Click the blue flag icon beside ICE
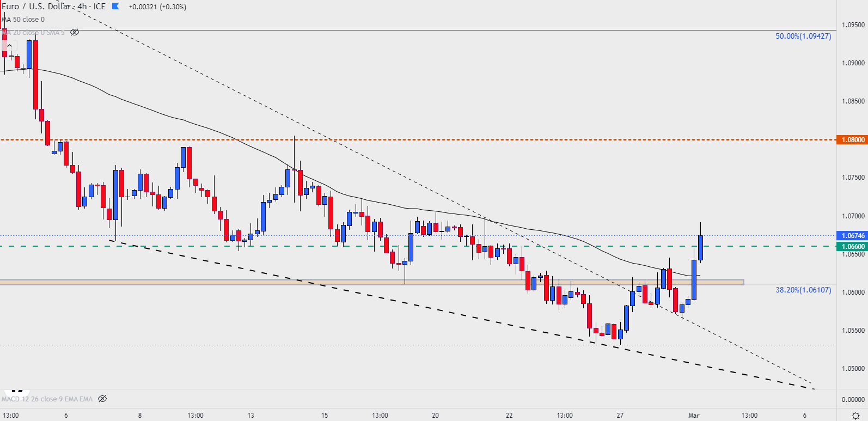This screenshot has height=421, width=868. click(x=115, y=7)
